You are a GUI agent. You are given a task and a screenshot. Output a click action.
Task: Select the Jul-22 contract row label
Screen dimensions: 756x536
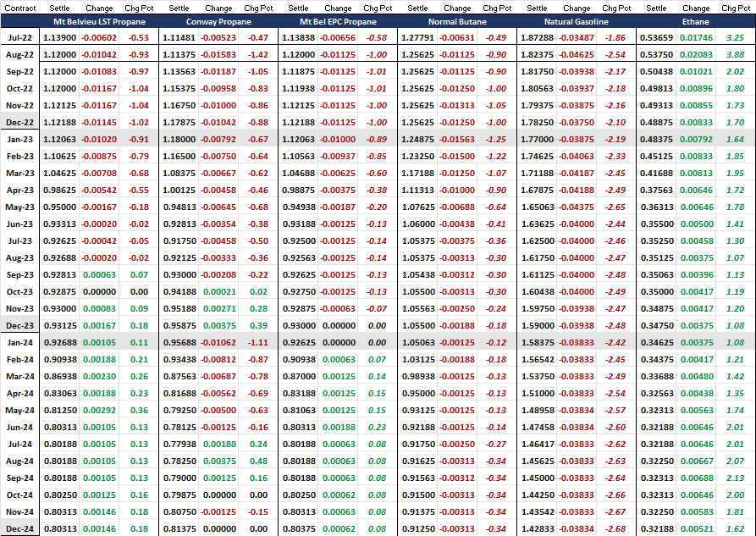(x=19, y=37)
